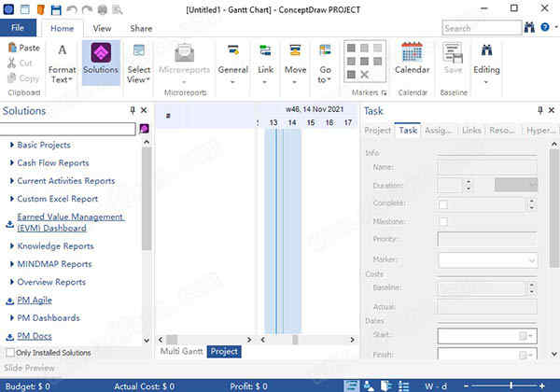
Task: Click the Save icon in title bar
Action: point(56,9)
